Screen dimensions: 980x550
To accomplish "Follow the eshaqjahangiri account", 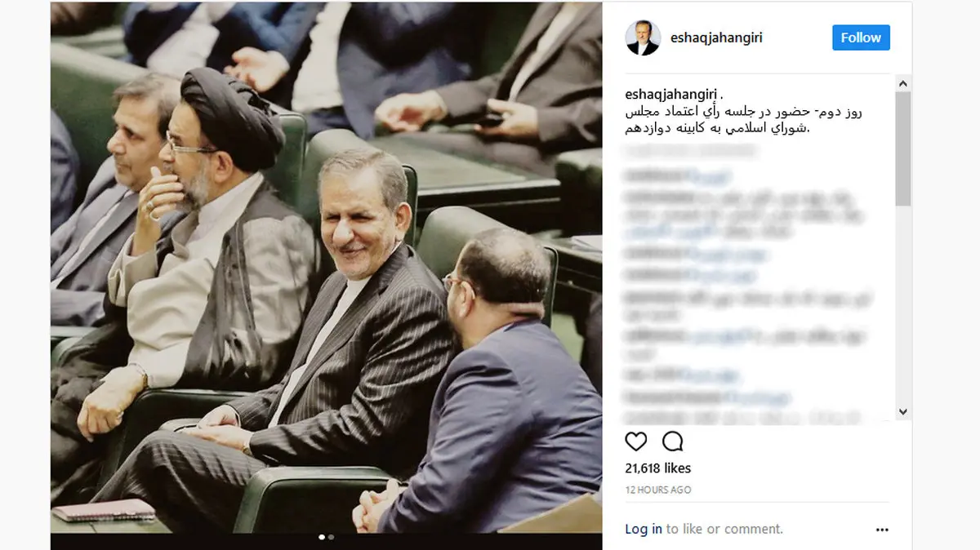I will point(861,38).
